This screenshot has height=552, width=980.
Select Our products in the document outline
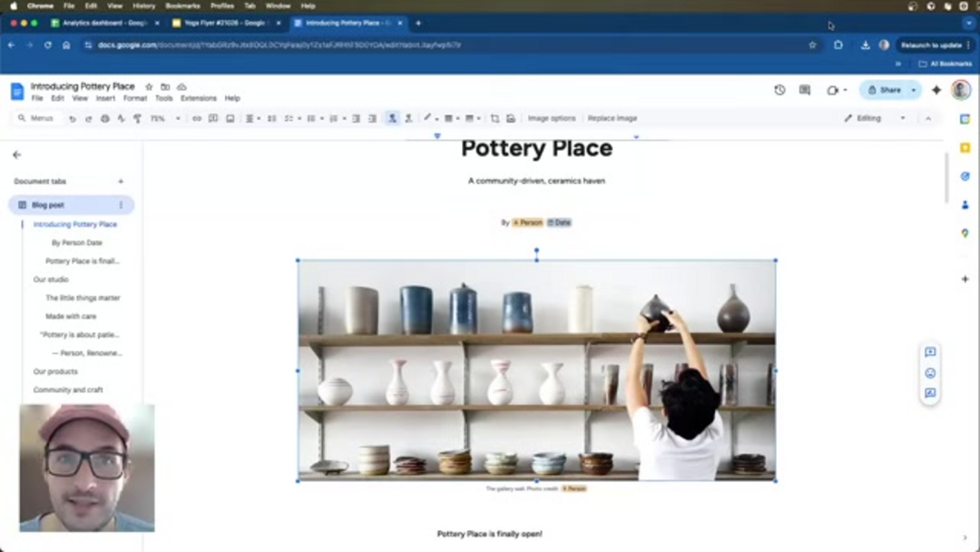[54, 371]
